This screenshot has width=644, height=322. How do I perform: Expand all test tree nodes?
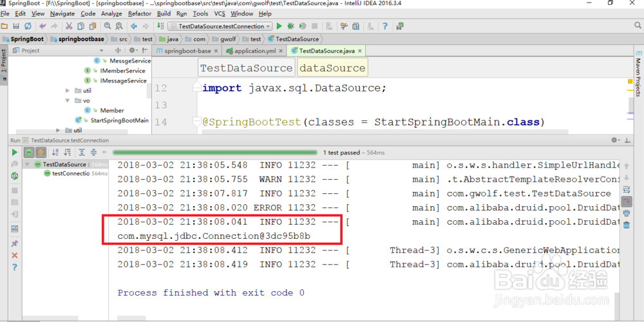tap(82, 153)
